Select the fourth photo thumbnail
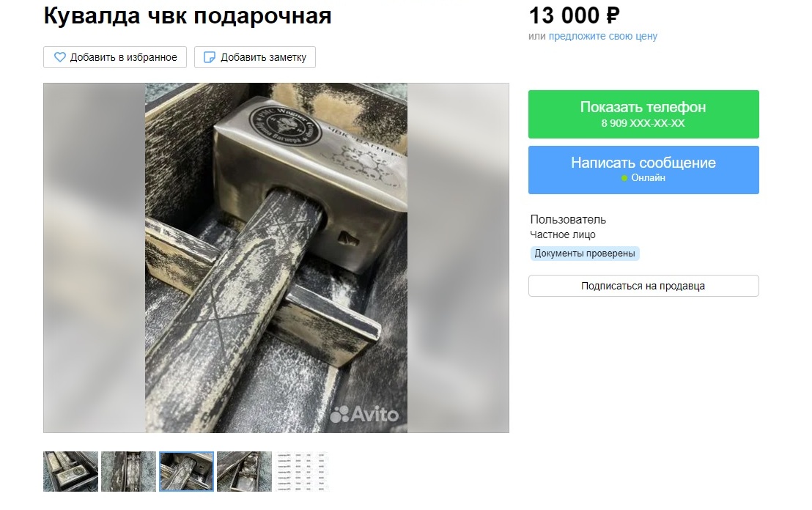 tap(245, 471)
